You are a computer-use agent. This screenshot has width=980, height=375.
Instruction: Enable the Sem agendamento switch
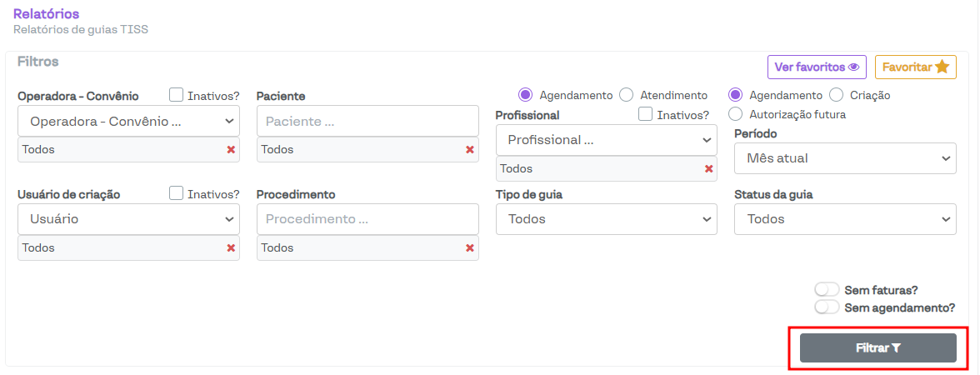[x=827, y=307]
